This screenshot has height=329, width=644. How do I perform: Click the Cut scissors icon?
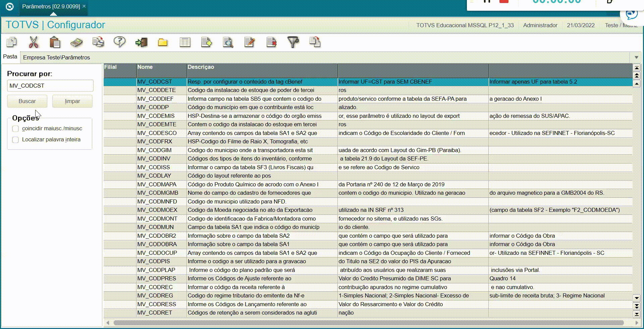click(34, 42)
